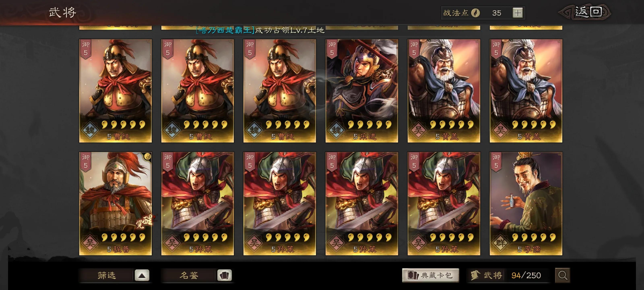The width and height of the screenshot is (644, 290).
Task: Open the 名鉴 catalog
Action: [x=189, y=275]
